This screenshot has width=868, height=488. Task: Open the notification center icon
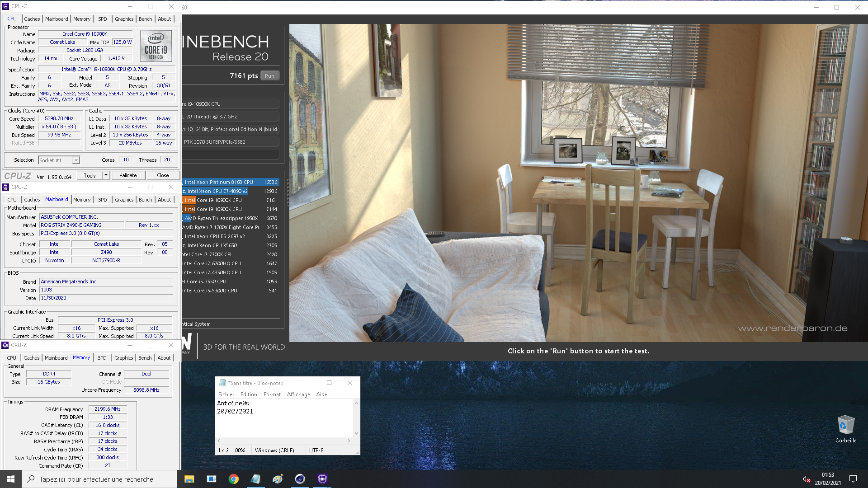853,479
